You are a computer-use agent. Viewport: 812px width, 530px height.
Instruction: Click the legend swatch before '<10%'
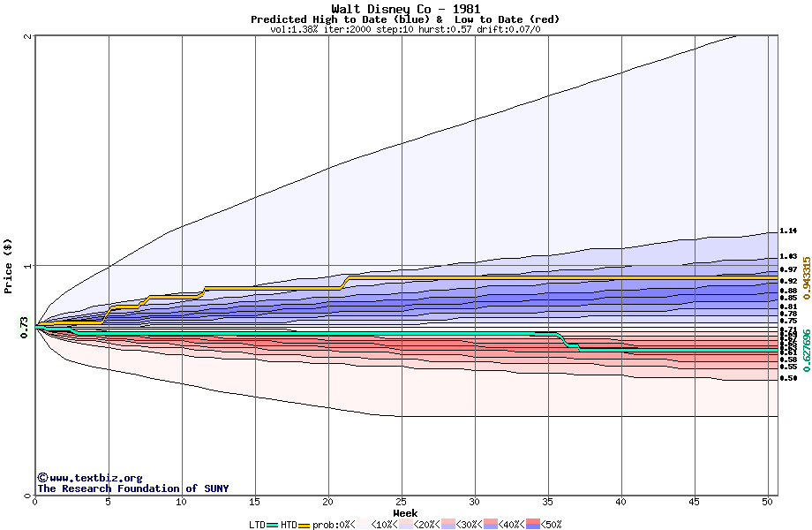(x=363, y=524)
